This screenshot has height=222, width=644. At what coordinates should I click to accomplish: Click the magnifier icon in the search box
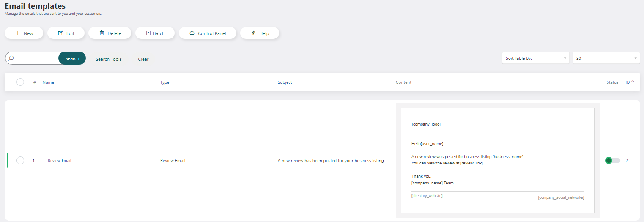click(11, 58)
